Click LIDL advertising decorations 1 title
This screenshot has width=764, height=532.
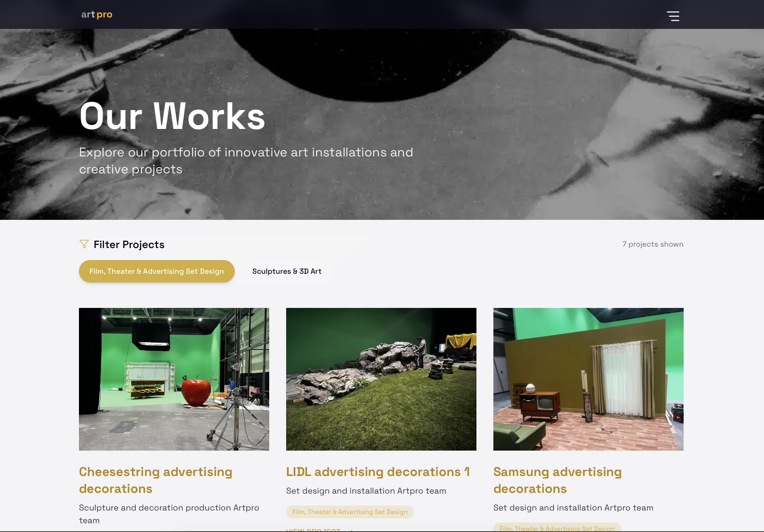pyautogui.click(x=378, y=472)
